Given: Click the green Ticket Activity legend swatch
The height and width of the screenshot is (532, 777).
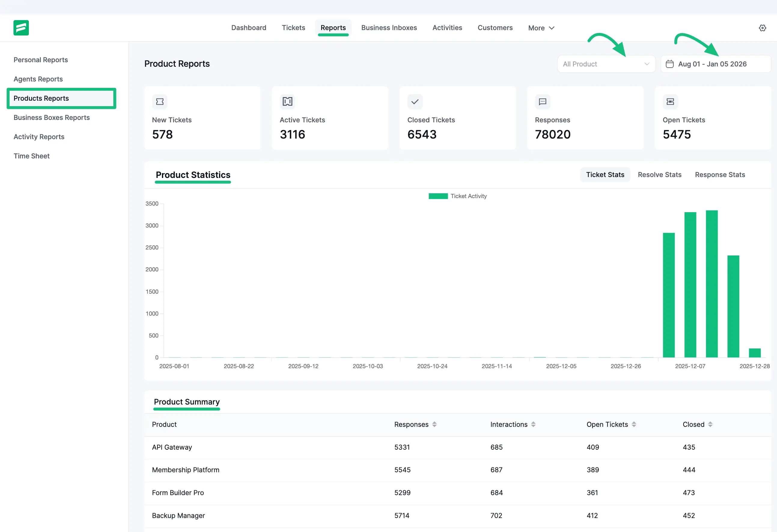Looking at the screenshot, I should tap(438, 196).
